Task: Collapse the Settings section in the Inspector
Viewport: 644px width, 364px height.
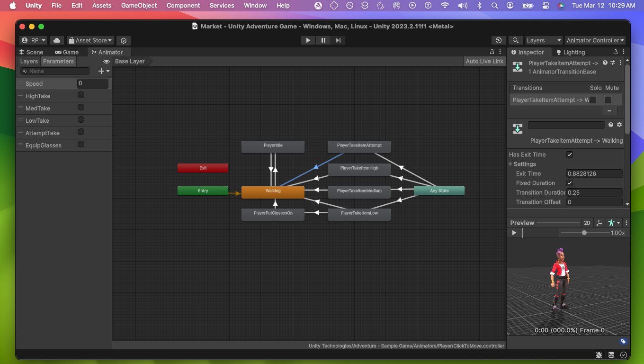Action: 510,164
